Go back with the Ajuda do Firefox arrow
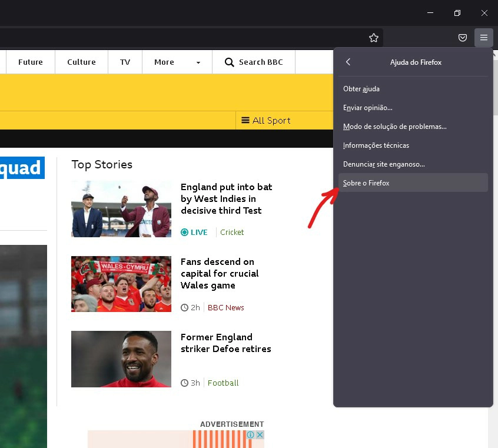Viewport: 498px width, 448px height. pos(348,62)
